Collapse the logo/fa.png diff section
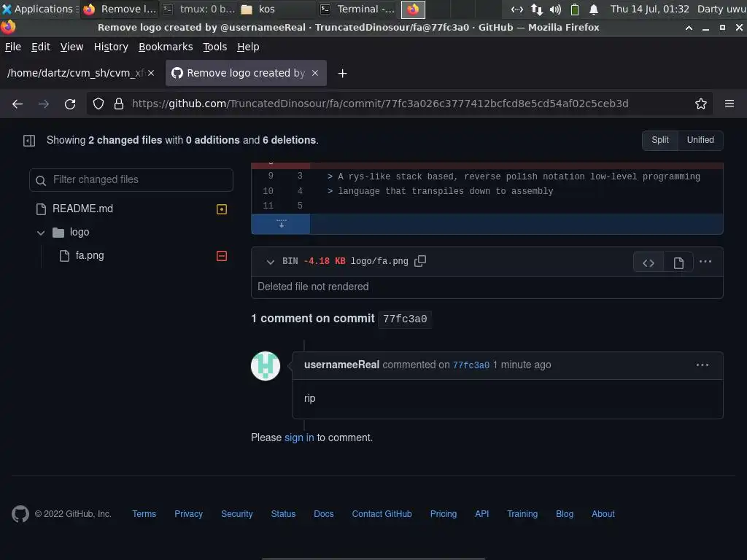Viewport: 747px width, 560px height. pyautogui.click(x=270, y=262)
